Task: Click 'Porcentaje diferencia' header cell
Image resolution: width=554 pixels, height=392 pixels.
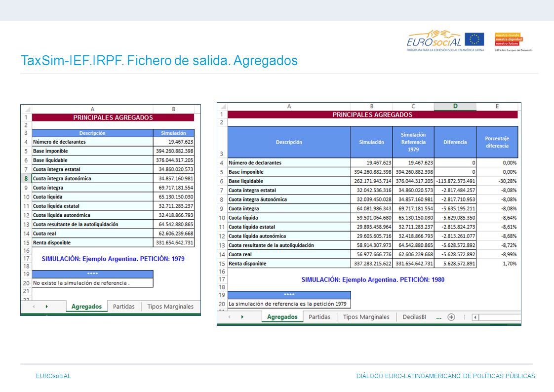Action: click(497, 142)
